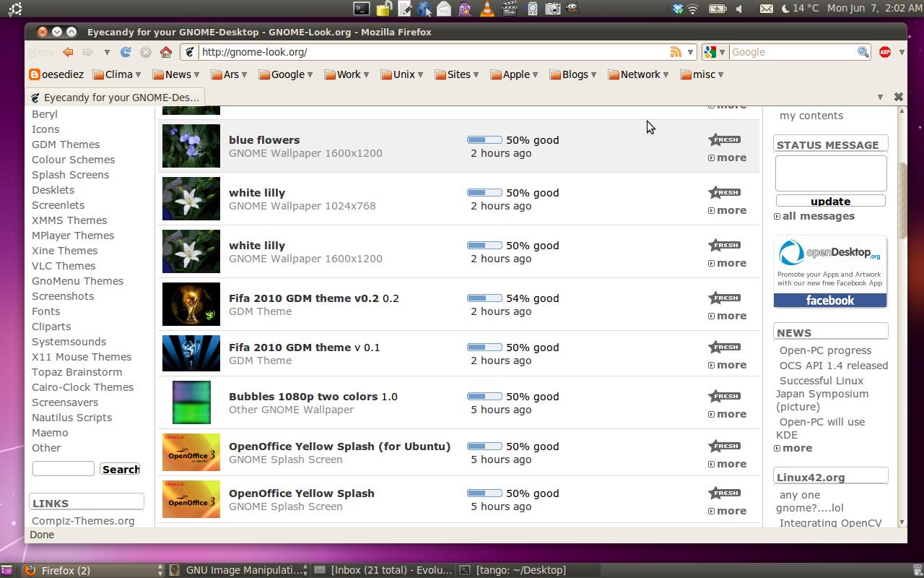Expand the misc bookmarks folder
924x578 pixels.
tap(702, 74)
